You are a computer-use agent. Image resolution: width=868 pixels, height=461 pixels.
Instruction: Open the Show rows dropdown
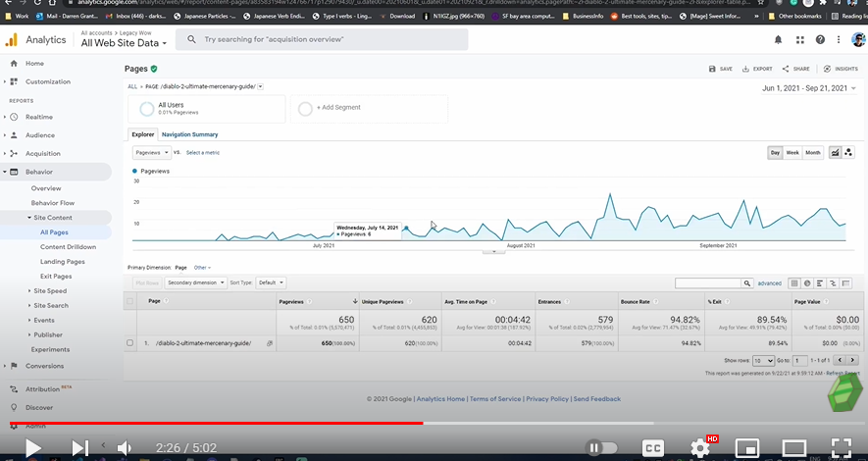(763, 361)
